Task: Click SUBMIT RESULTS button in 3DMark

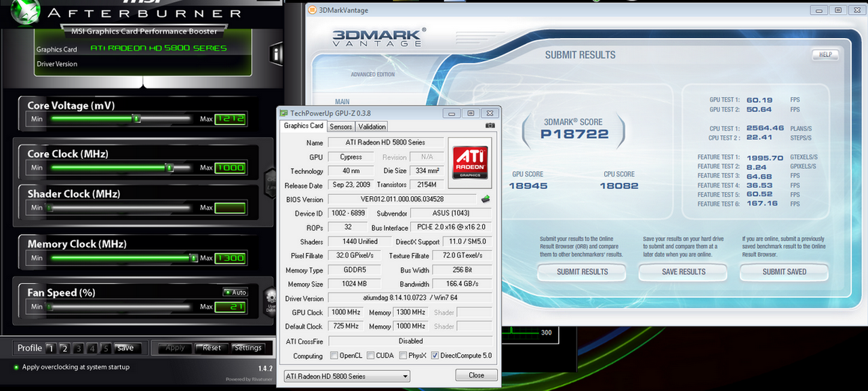Action: [x=582, y=272]
